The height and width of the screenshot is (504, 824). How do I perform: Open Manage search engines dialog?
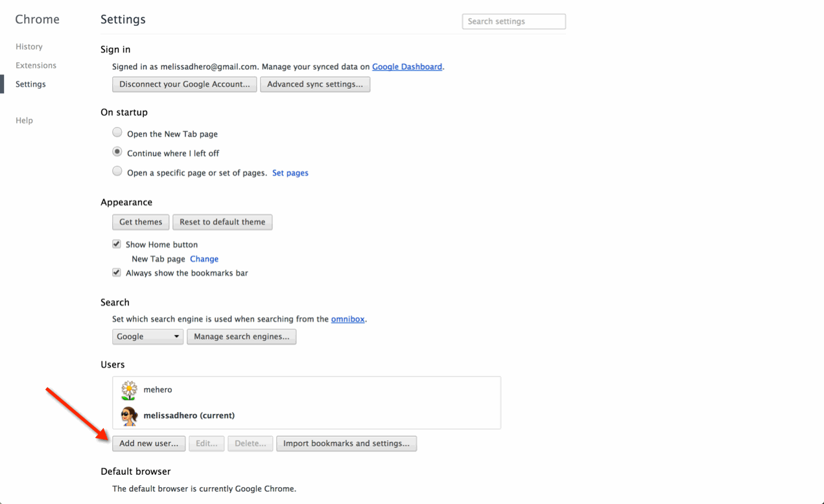coord(241,337)
